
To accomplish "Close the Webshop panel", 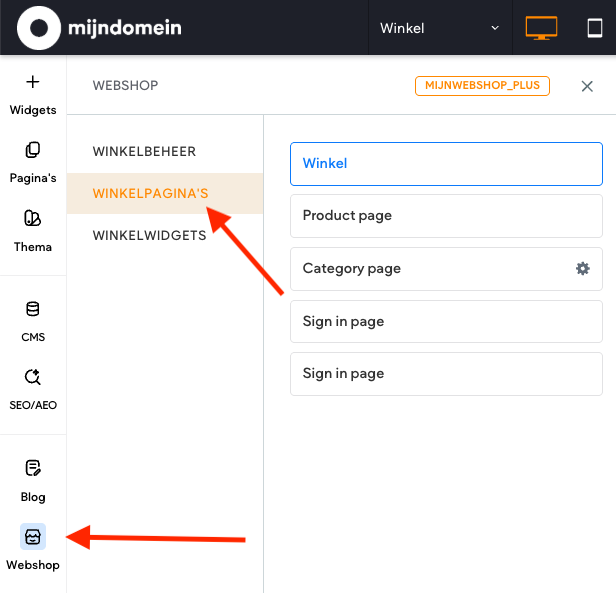I will [x=587, y=86].
